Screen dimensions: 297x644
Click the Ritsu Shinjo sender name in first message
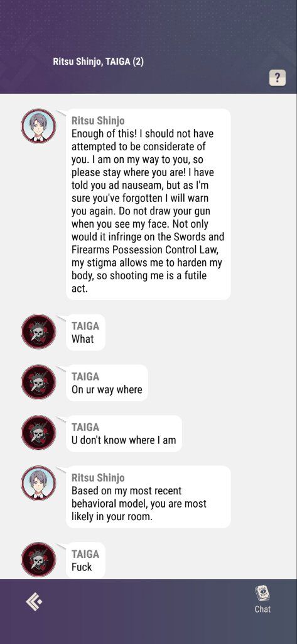point(98,121)
